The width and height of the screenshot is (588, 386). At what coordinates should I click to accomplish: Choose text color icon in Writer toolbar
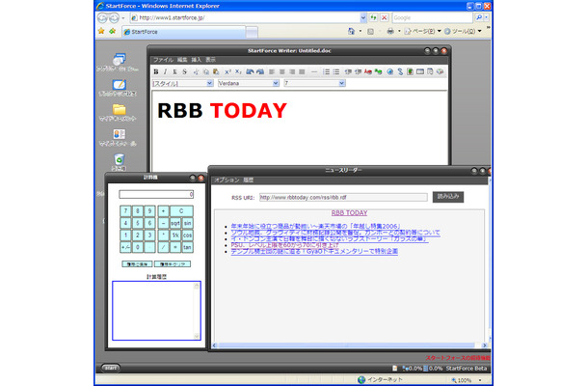[x=368, y=71]
